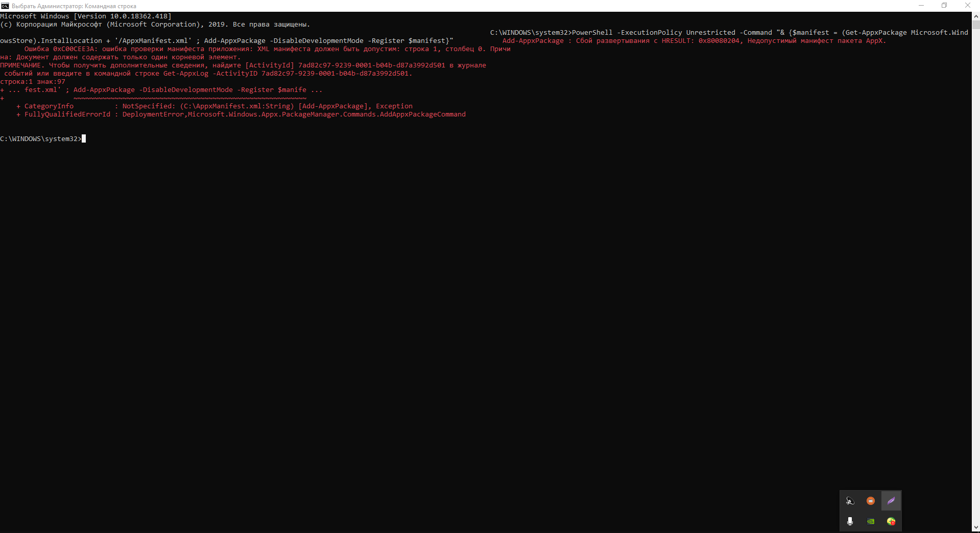Click the scrollbar down arrow
This screenshot has width=980, height=533.
(976, 528)
